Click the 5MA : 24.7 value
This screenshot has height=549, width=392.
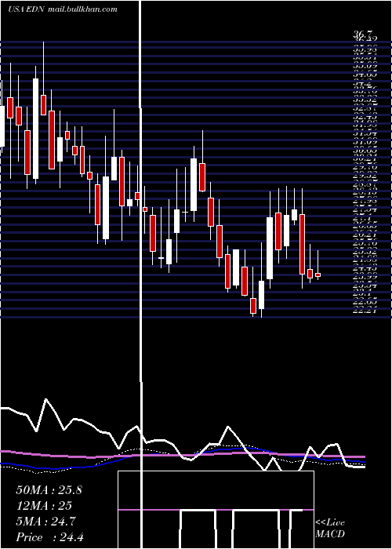click(x=45, y=522)
